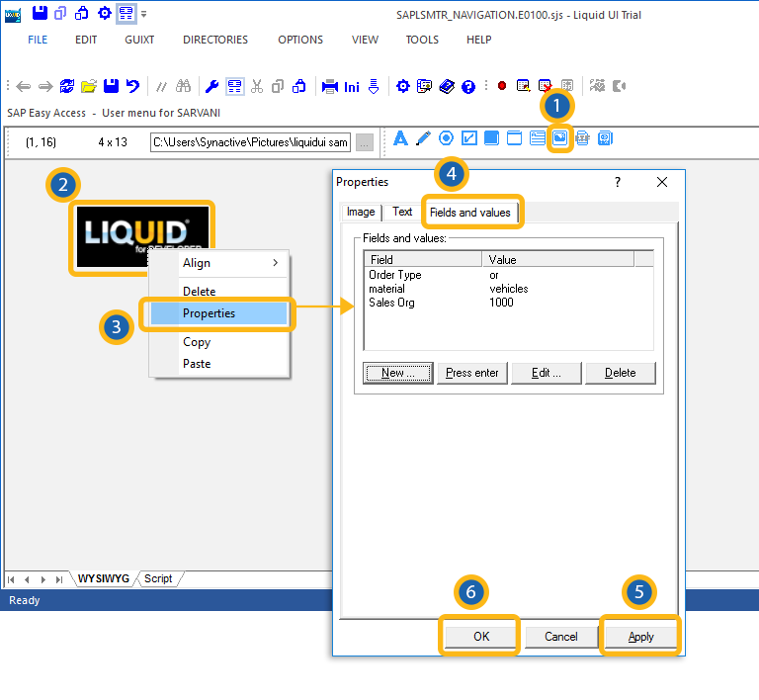Select the text label tool (A icon)

pos(400,138)
